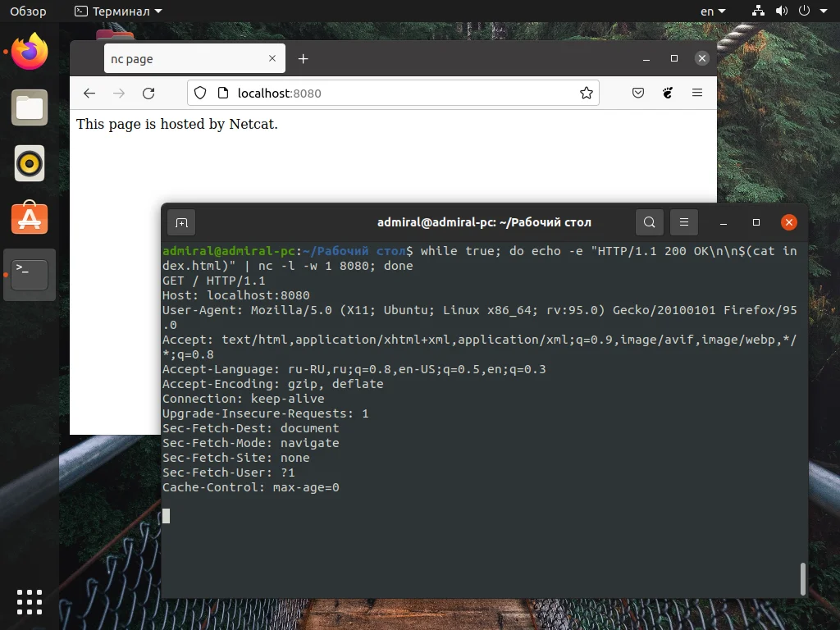Open Files from the dock
The height and width of the screenshot is (630, 840).
pos(30,107)
